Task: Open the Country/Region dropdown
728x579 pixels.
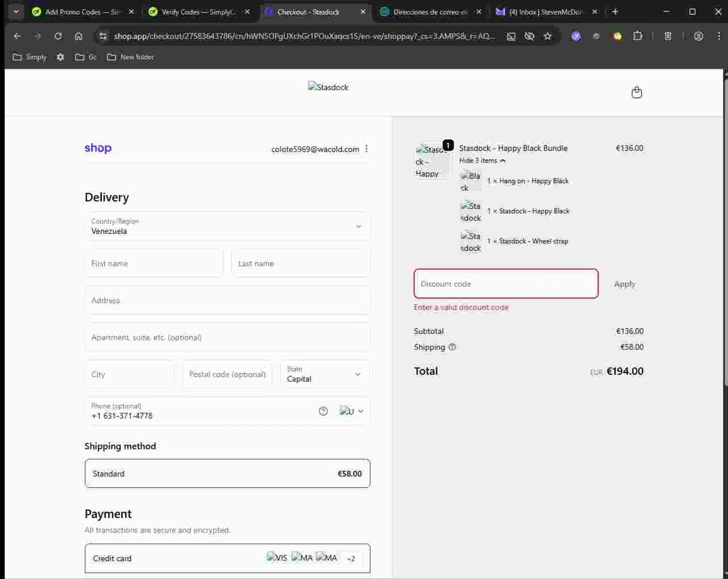Action: pyautogui.click(x=227, y=226)
